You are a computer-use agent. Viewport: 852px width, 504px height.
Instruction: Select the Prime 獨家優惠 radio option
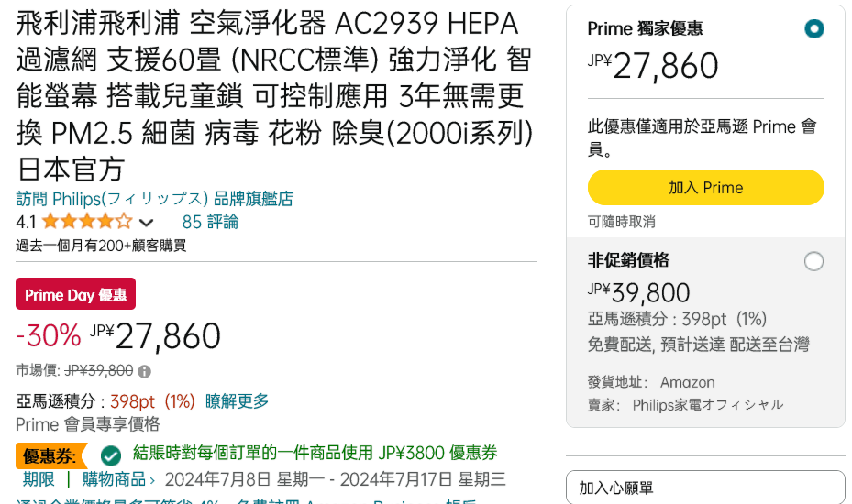click(813, 28)
